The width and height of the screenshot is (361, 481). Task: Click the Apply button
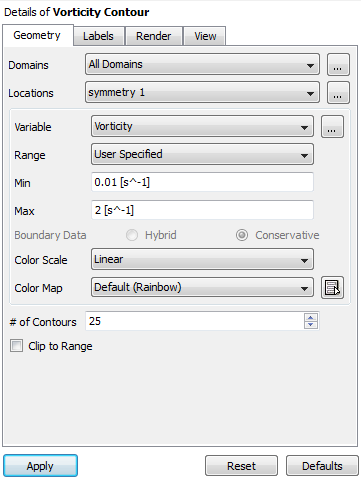pyautogui.click(x=40, y=466)
